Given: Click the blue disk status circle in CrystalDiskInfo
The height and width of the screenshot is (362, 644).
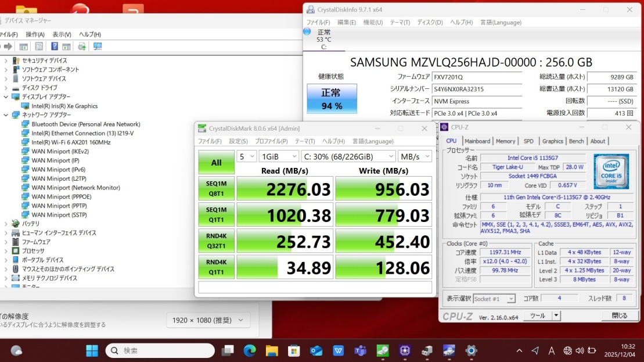Looking at the screenshot, I should pos(307,31).
